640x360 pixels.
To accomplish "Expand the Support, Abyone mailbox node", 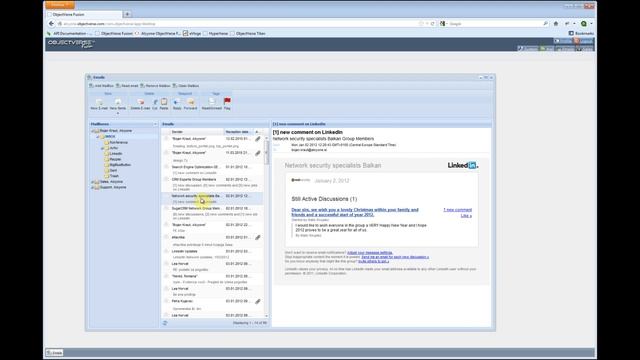I will [x=93, y=188].
